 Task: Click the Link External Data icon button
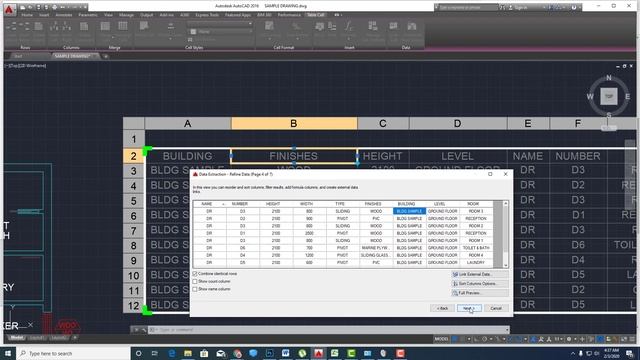coord(455,274)
